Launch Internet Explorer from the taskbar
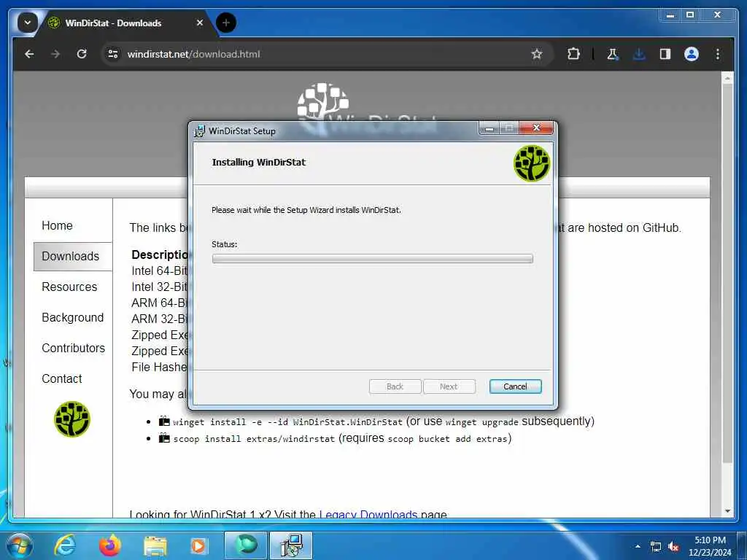Image resolution: width=747 pixels, height=560 pixels. click(65, 545)
